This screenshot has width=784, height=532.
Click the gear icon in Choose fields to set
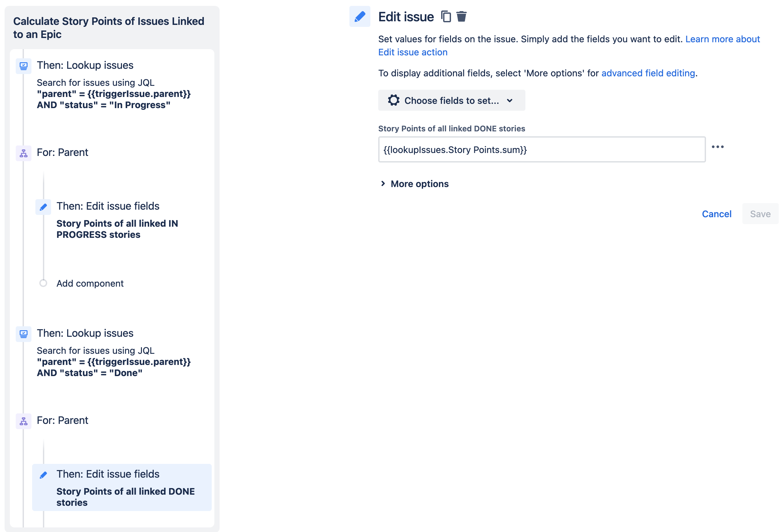click(393, 100)
